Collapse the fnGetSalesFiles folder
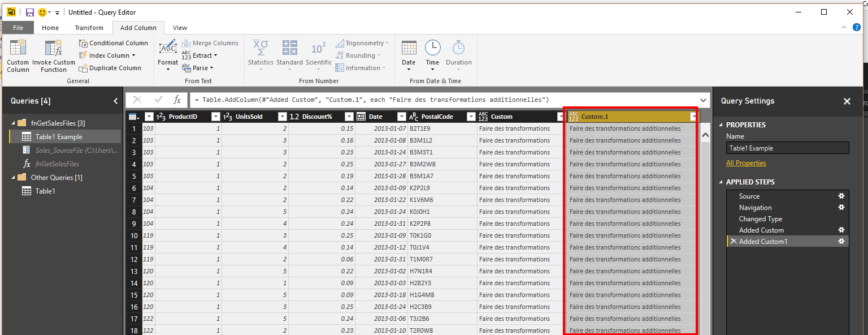This screenshot has height=335, width=868. (12, 123)
